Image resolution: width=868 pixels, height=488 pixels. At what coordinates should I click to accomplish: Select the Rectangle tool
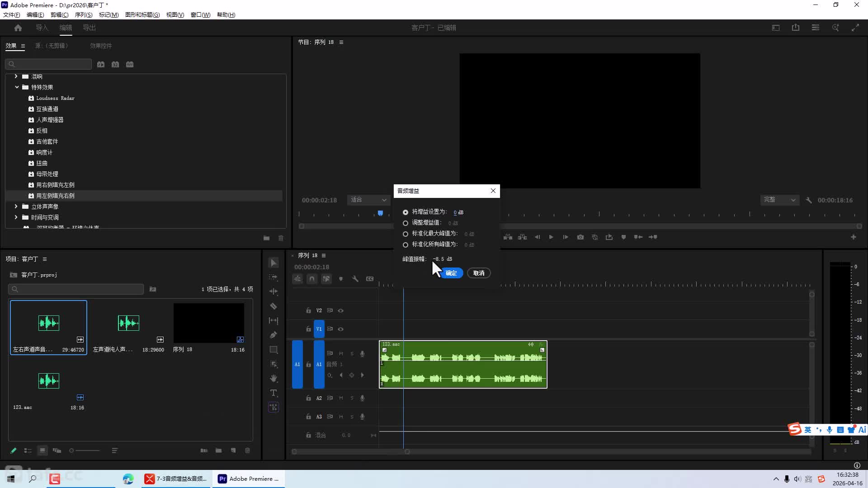pyautogui.click(x=274, y=349)
